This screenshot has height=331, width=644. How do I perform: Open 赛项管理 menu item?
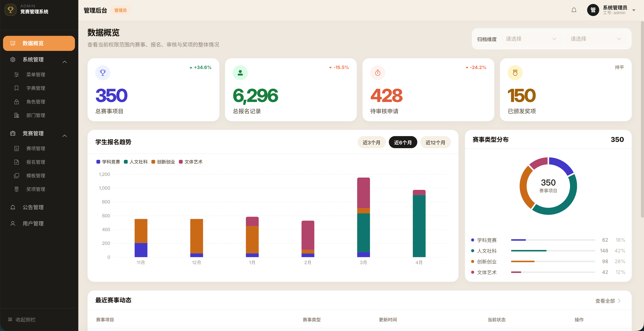click(39, 148)
